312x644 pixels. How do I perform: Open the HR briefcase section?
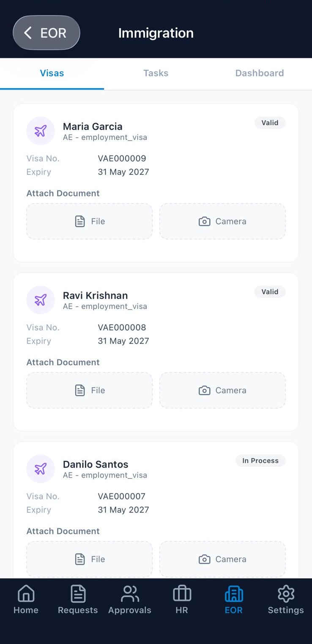(x=182, y=599)
